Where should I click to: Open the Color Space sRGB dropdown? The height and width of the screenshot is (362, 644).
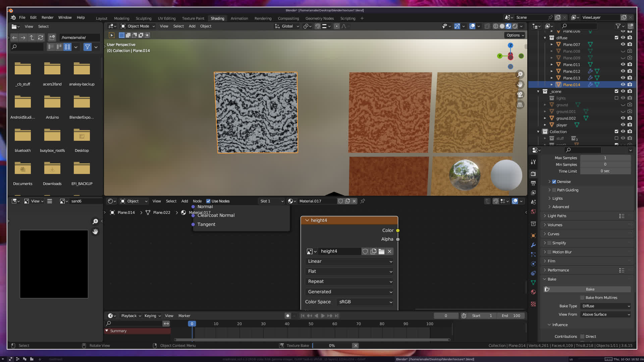[x=365, y=302]
